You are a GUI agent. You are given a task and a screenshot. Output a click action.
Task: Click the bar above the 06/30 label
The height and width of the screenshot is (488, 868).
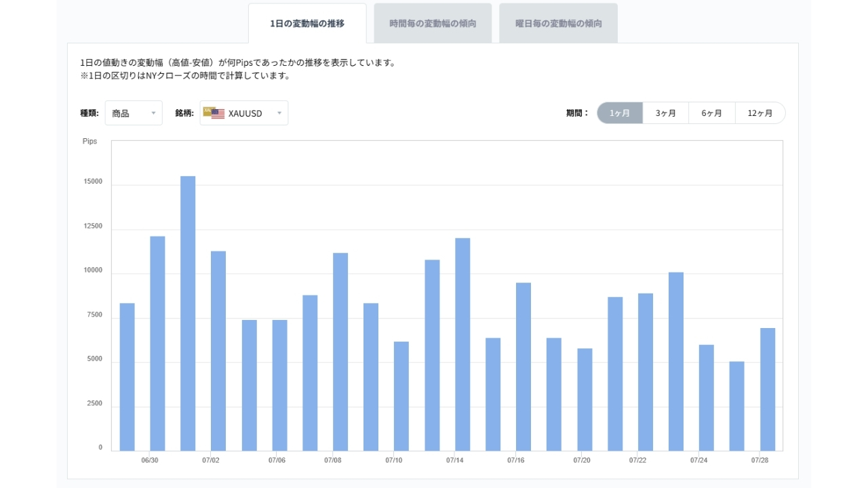(x=157, y=344)
